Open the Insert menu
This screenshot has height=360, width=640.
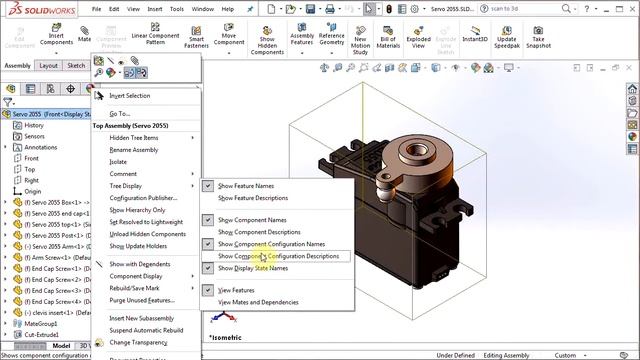tap(155, 9)
